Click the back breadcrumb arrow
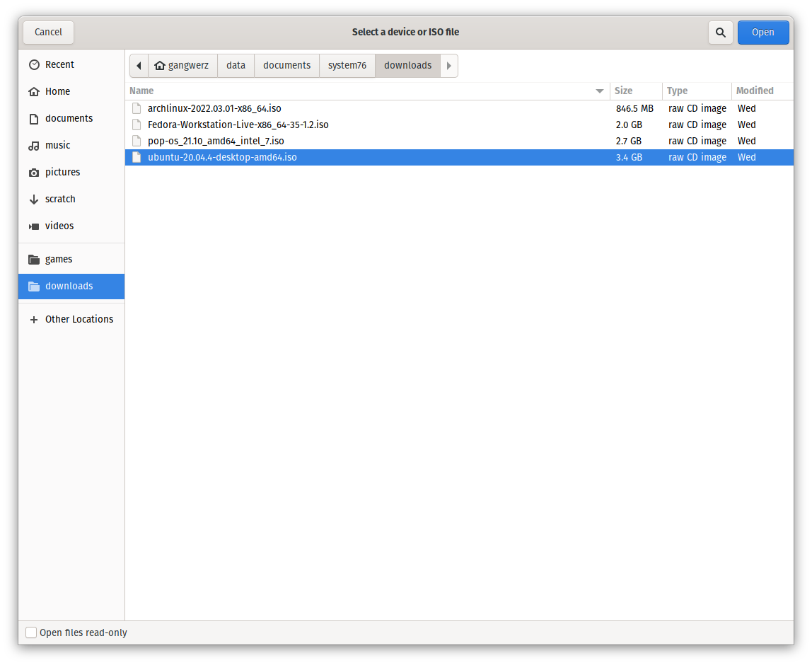The width and height of the screenshot is (812, 665). tap(139, 65)
